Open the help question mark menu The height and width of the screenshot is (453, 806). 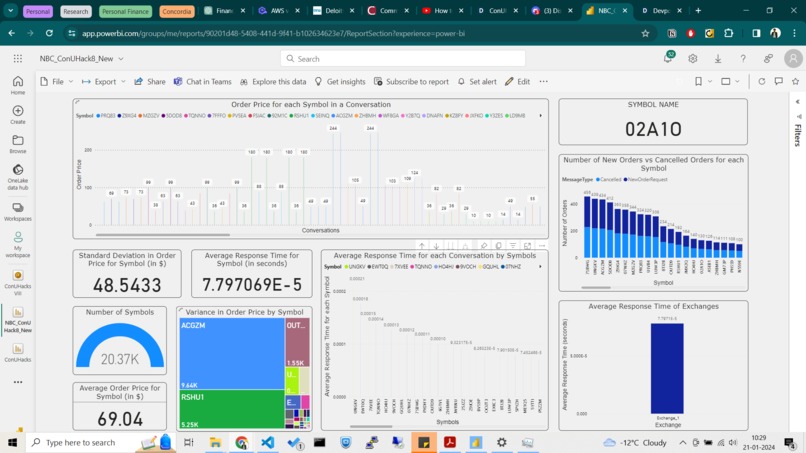pyautogui.click(x=743, y=59)
